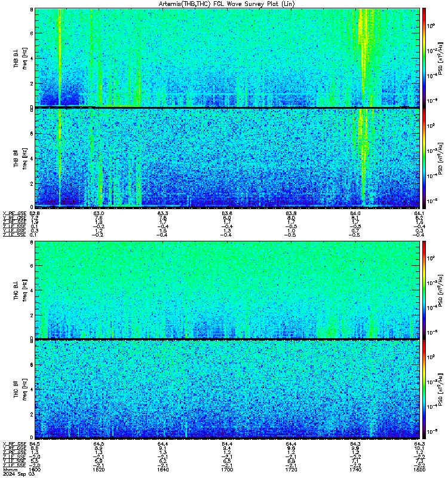Click the THB position value '62.8'
The image size is (448, 478).
coord(35,213)
